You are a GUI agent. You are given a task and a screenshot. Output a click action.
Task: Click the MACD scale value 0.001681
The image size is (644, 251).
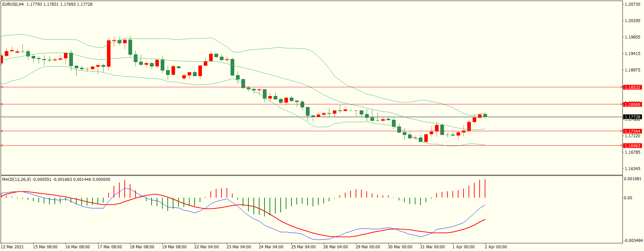pos(633,179)
